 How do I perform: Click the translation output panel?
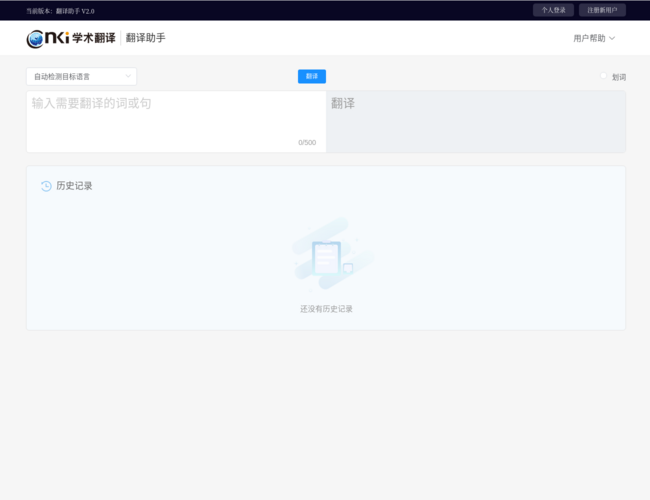coord(476,122)
